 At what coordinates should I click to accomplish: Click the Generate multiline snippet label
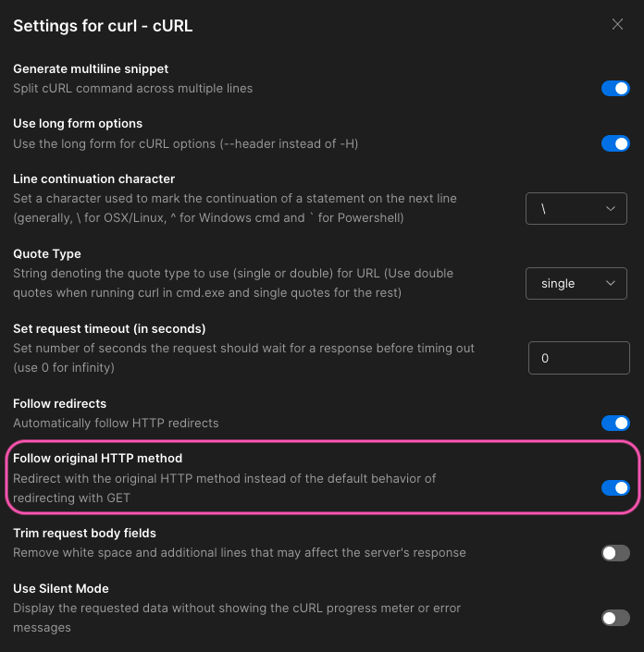(x=91, y=69)
